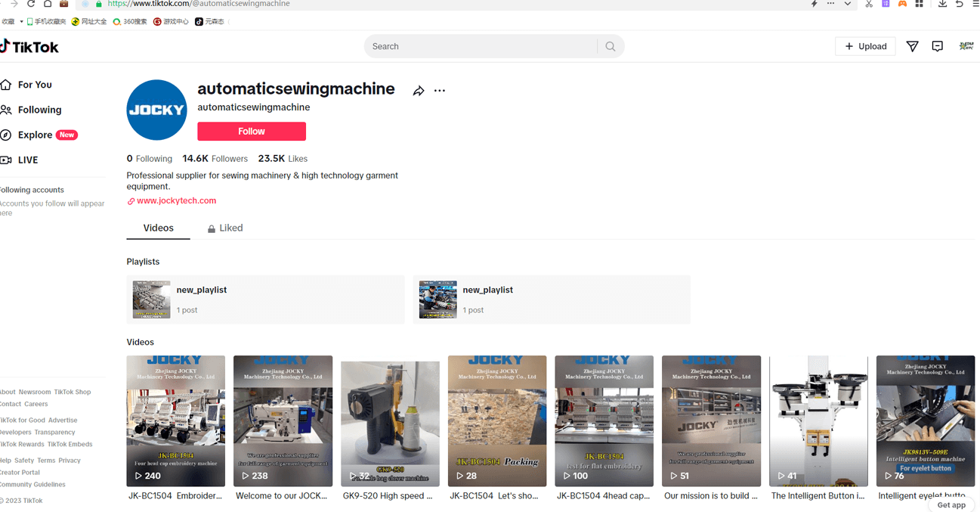Open TikTok Shop footer link
Image resolution: width=980 pixels, height=512 pixels.
[x=73, y=392]
